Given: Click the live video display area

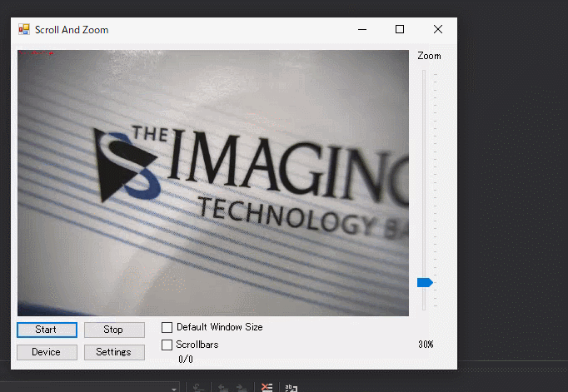Looking at the screenshot, I should coord(213,183).
